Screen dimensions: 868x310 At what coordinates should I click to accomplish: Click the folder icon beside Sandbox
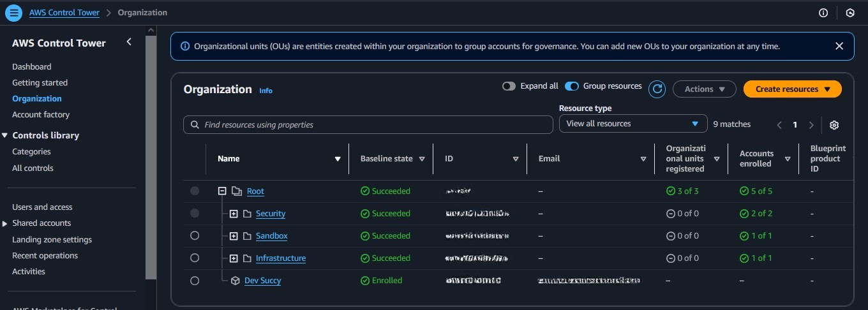(x=247, y=236)
